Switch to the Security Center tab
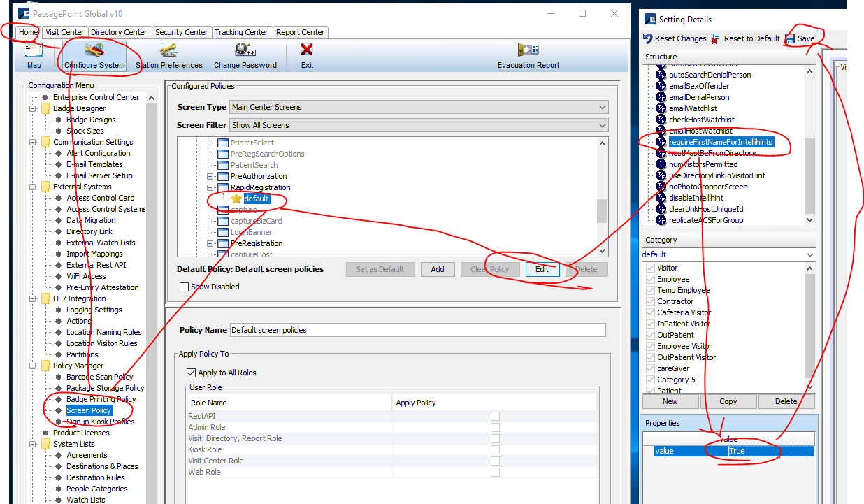Viewport: 864px width, 504px height. tap(181, 32)
